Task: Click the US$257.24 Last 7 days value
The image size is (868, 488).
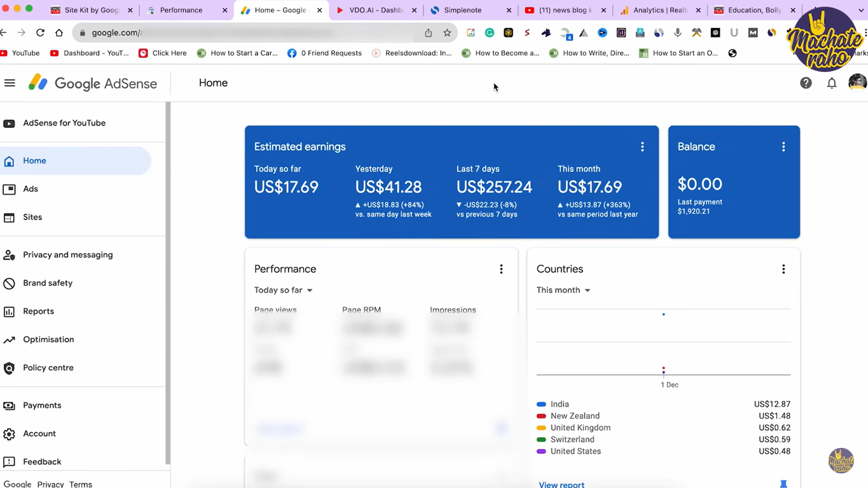Action: click(x=494, y=187)
